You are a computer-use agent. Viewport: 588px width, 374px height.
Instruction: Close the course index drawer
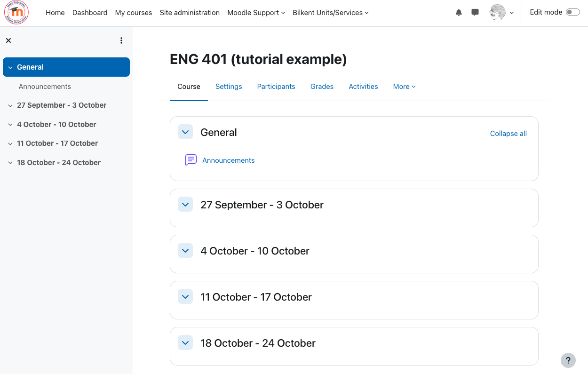pos(8,40)
